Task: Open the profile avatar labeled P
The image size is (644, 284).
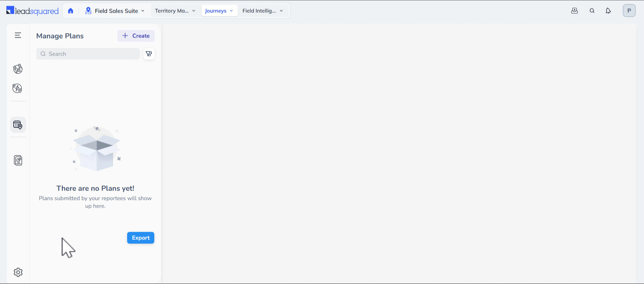Action: (629, 11)
